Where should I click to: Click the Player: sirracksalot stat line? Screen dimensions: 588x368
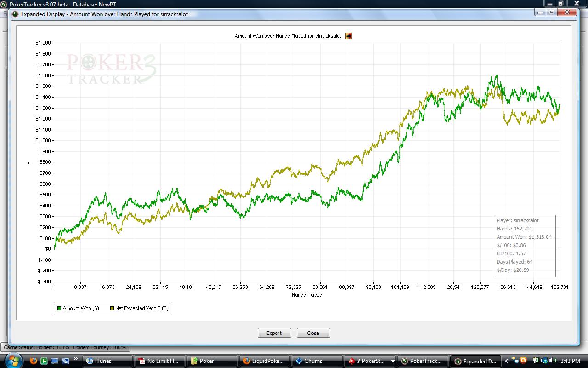pos(518,220)
